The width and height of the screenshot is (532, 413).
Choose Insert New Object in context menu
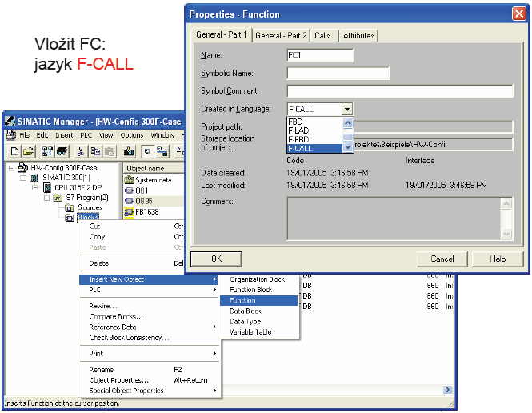(x=149, y=279)
